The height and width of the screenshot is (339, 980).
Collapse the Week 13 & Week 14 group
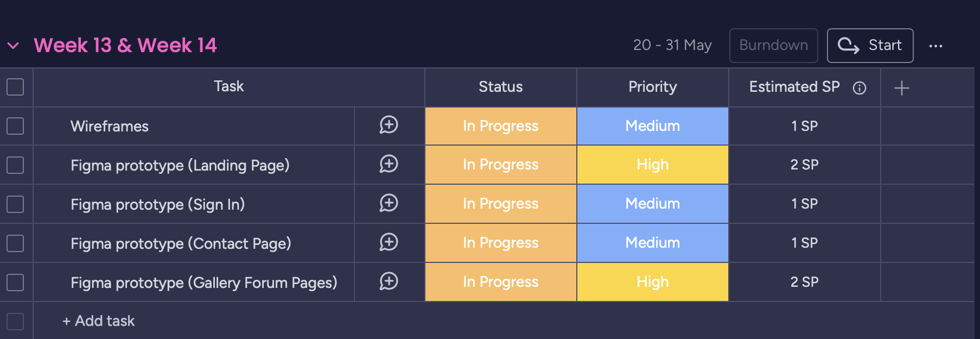(x=14, y=46)
